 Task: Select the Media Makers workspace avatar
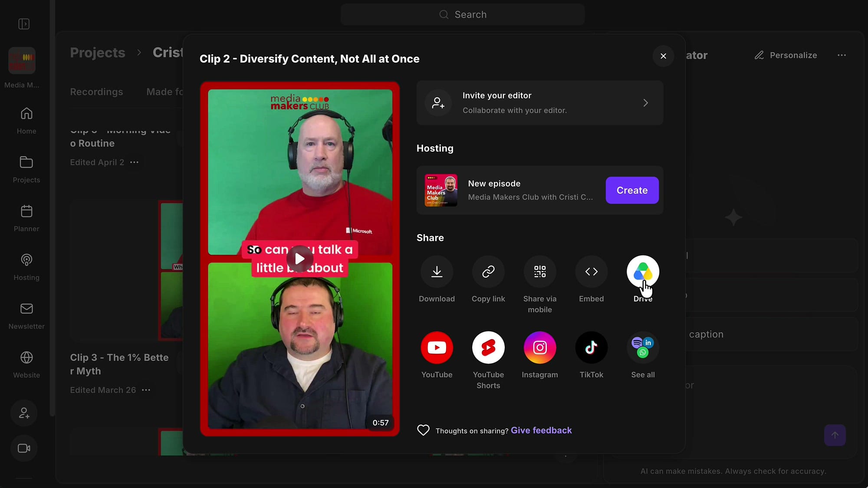(22, 61)
